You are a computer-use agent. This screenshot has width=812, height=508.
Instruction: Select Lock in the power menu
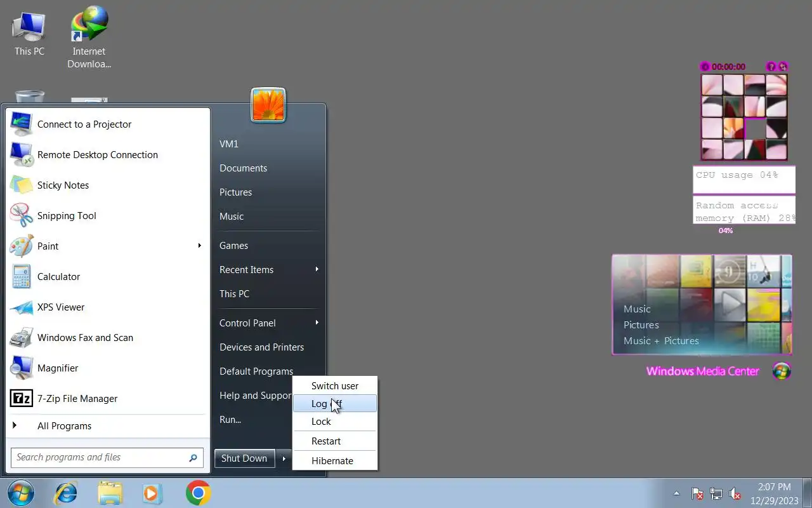coord(335,421)
